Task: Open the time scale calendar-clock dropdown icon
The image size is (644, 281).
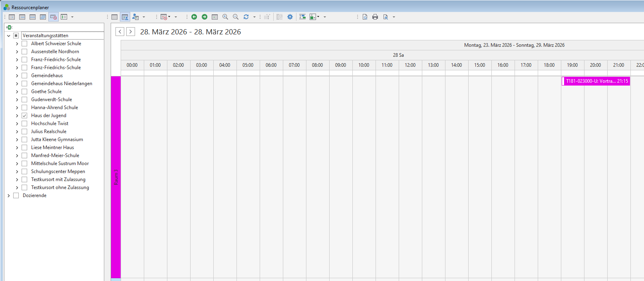Action: click(165, 17)
